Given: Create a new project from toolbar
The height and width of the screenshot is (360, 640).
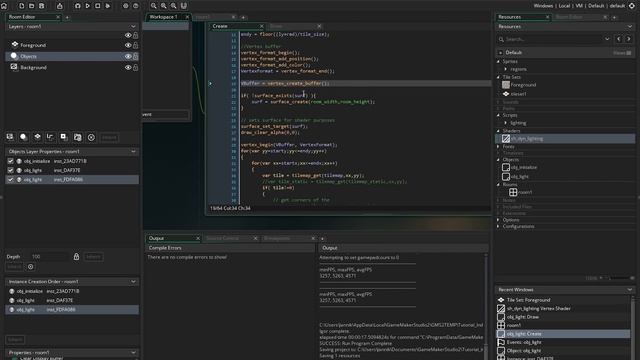Looking at the screenshot, I should [21, 6].
